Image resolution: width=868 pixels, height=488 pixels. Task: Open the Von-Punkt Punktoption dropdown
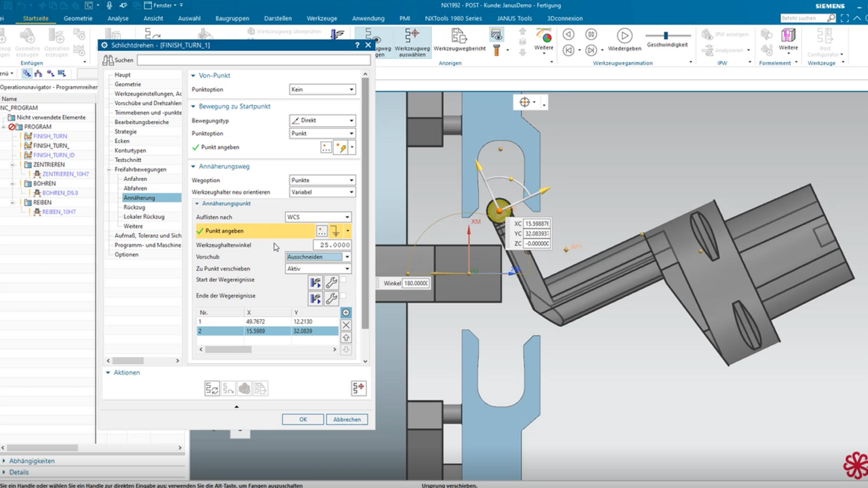click(x=322, y=89)
